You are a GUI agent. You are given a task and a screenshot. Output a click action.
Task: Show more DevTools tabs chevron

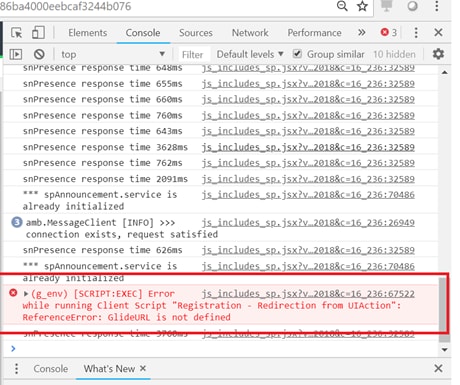pos(361,33)
